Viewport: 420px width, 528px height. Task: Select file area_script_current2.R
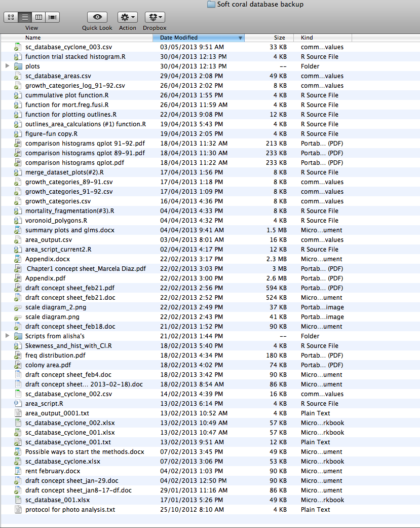tap(58, 250)
